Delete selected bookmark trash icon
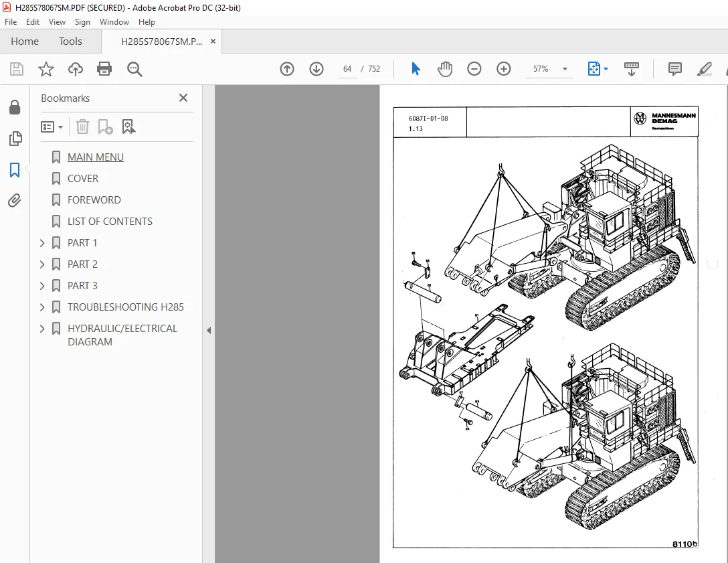Viewport: 728px width, 563px height. pyautogui.click(x=82, y=127)
